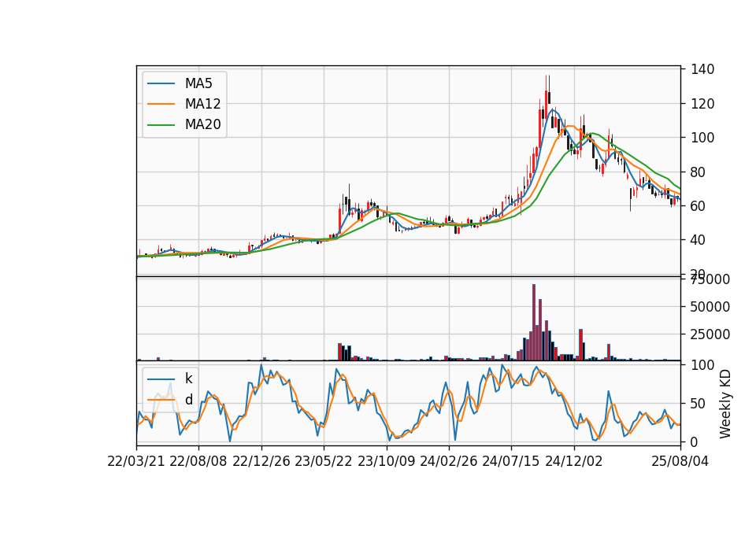Click the 24/02/26 date tick label
Image resolution: width=756 pixels, height=543 pixels.
[448, 461]
